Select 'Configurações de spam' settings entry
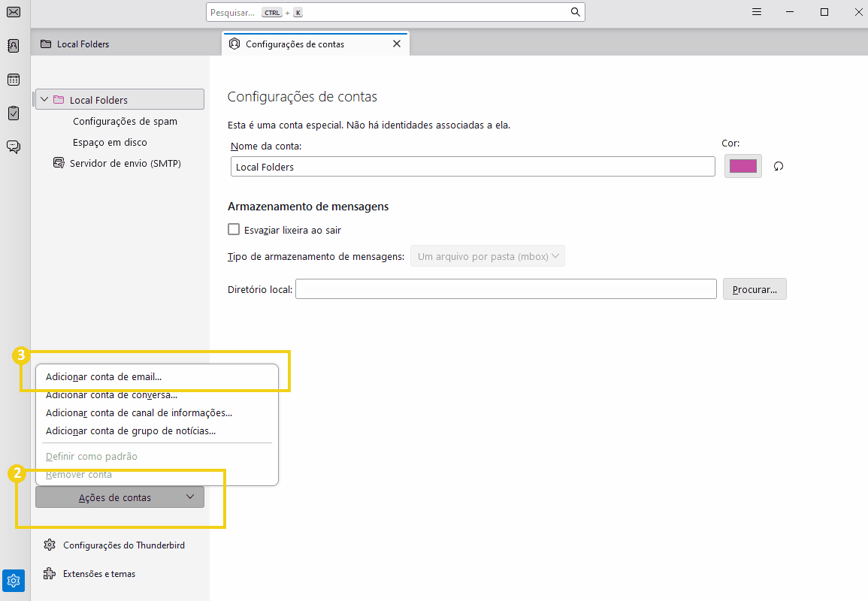This screenshot has height=601, width=868. pos(125,121)
